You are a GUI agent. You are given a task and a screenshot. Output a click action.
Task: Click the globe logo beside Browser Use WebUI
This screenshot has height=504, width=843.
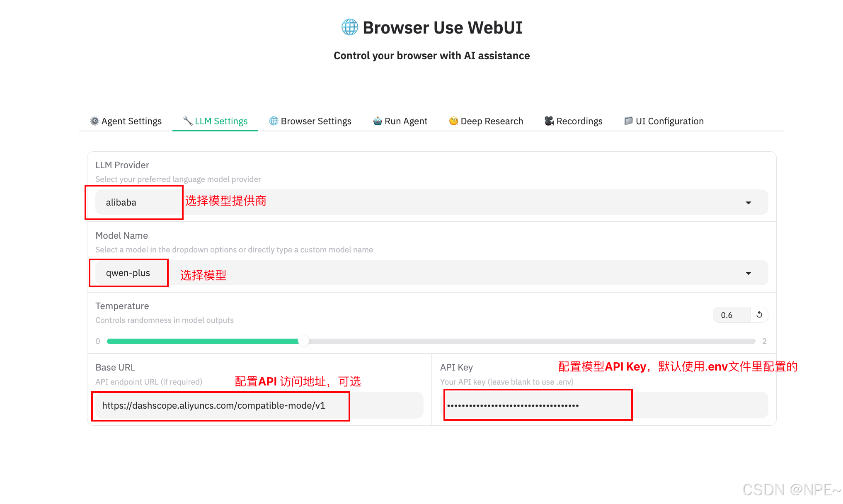[350, 27]
